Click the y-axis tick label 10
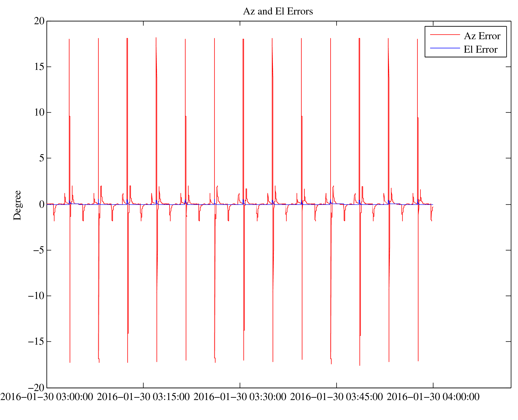The width and height of the screenshot is (518, 420). click(x=39, y=113)
